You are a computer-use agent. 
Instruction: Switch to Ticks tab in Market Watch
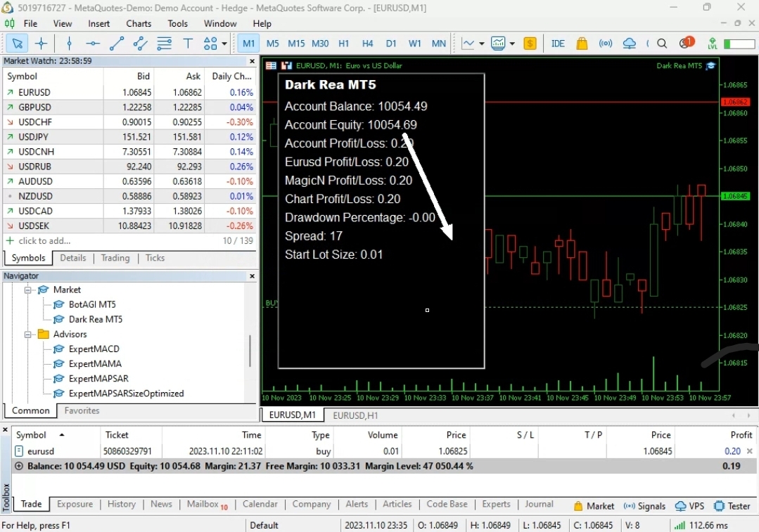pyautogui.click(x=155, y=258)
